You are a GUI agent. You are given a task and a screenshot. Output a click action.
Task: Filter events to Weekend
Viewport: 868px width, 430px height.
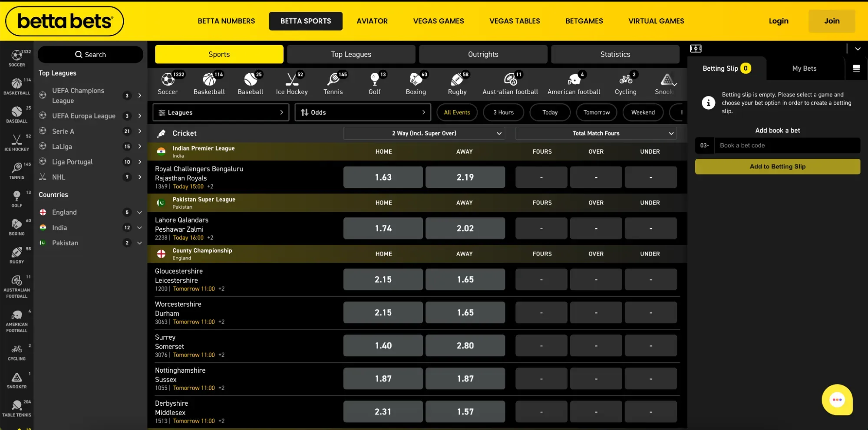(x=643, y=112)
